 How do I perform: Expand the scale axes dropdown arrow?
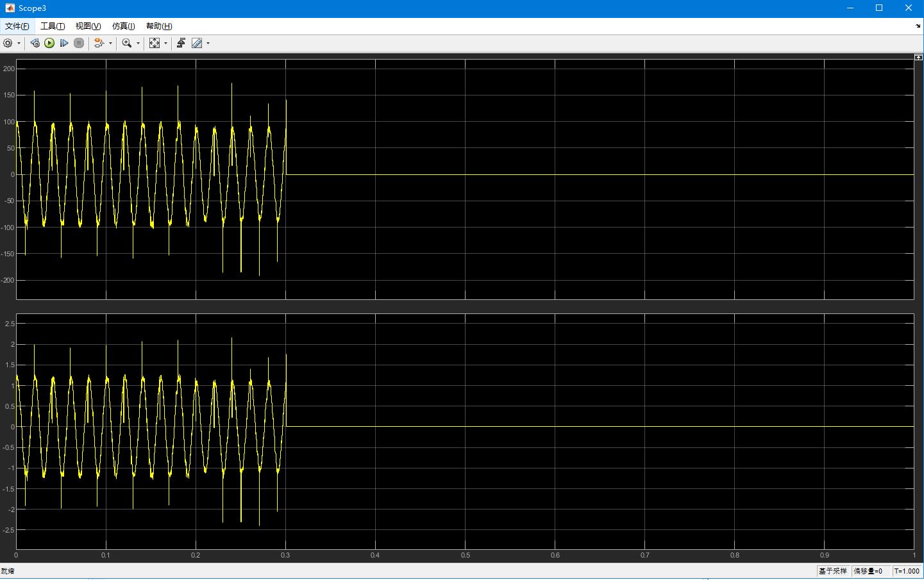pos(165,44)
